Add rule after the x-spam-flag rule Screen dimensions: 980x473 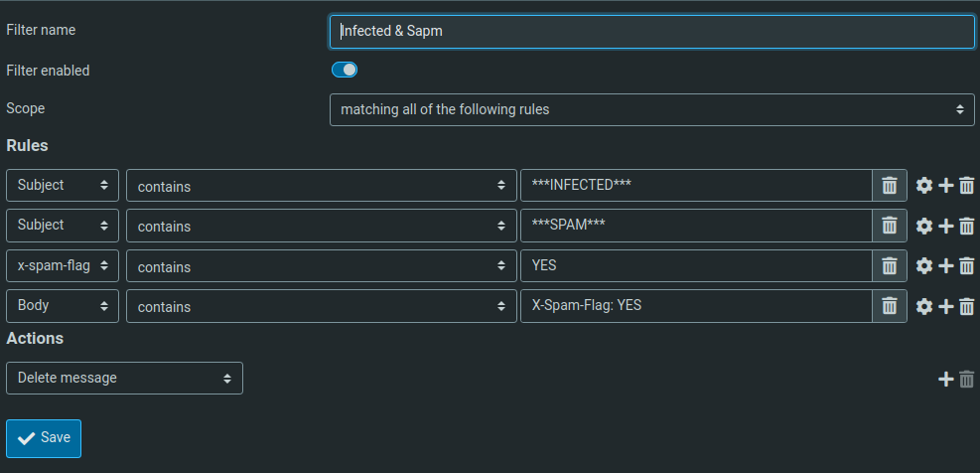pos(946,266)
